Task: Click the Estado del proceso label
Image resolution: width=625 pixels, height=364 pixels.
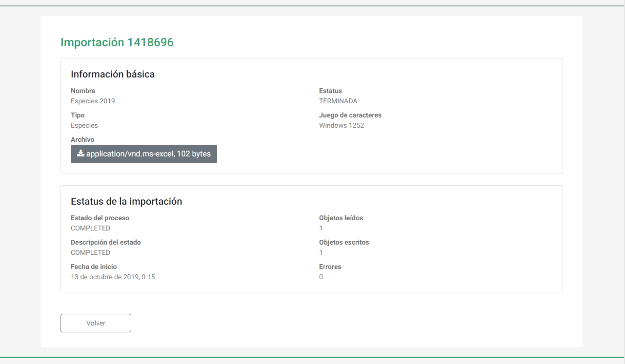Action: 100,218
